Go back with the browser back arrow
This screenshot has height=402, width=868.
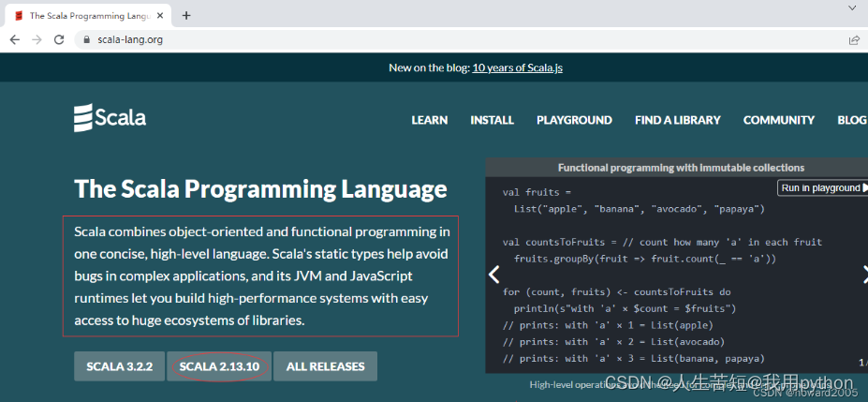14,39
